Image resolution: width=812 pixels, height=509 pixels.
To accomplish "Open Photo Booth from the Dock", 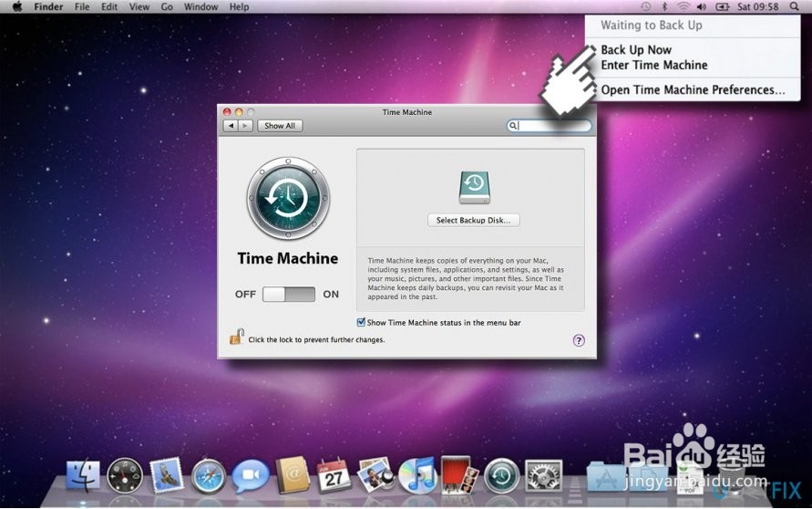I will [x=458, y=474].
